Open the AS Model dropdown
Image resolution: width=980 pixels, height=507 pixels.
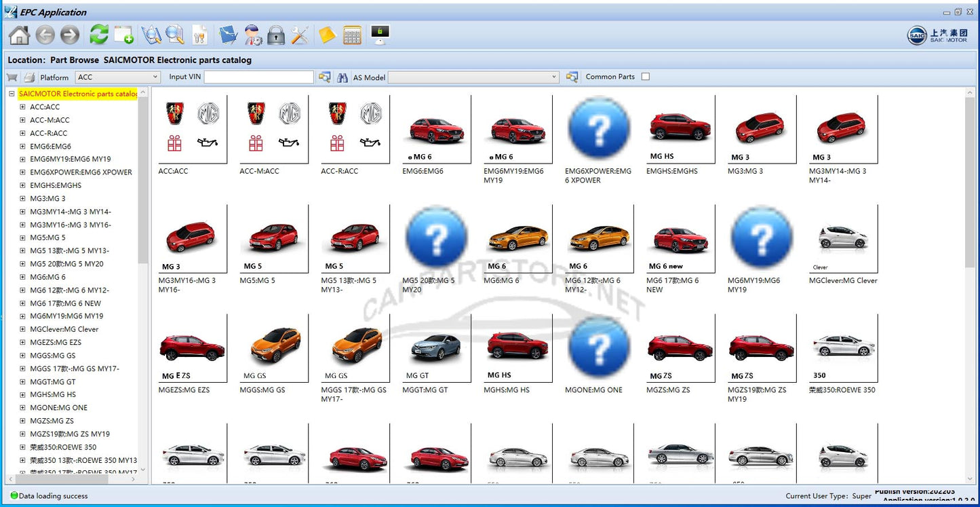[x=473, y=77]
